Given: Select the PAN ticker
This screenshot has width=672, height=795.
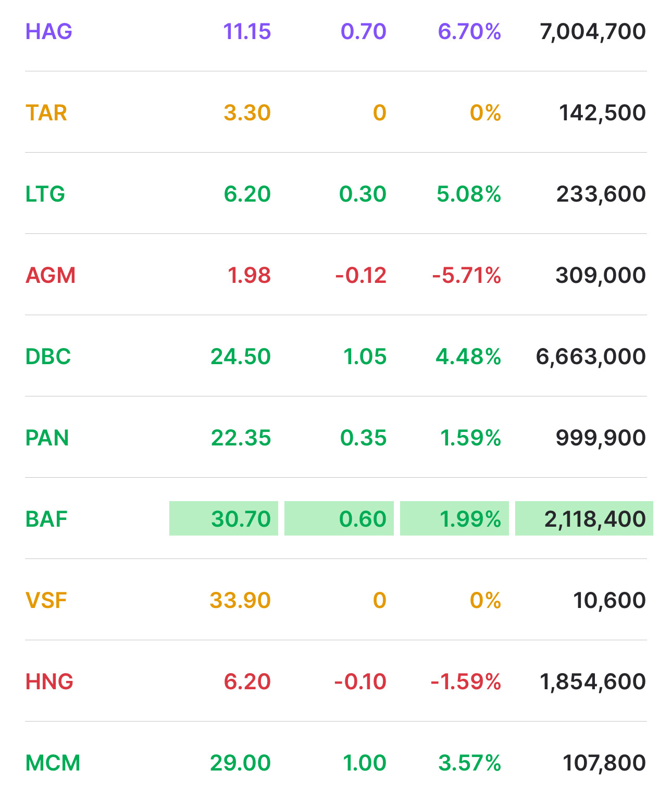Looking at the screenshot, I should [47, 438].
